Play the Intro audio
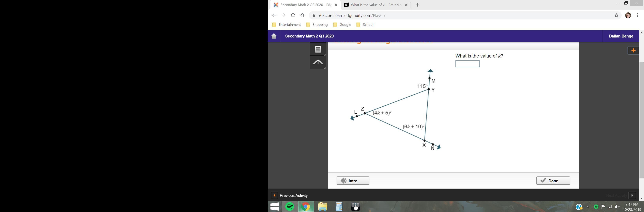644x212 pixels. point(353,181)
